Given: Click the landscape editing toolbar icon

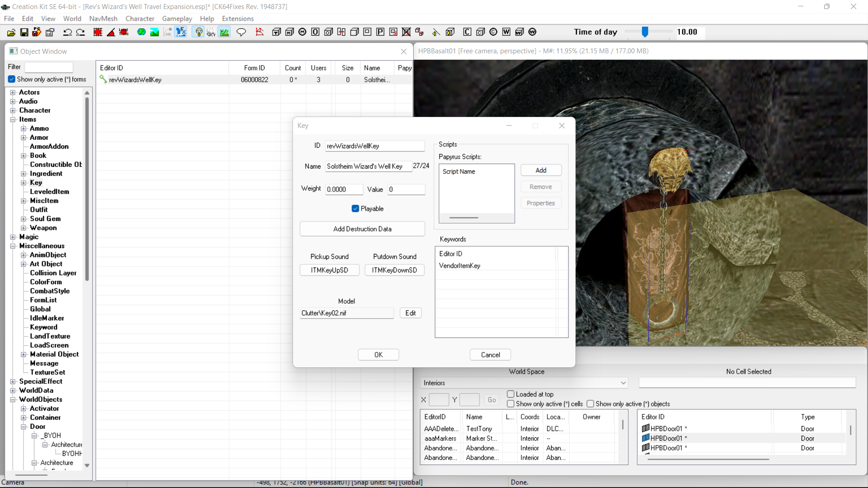Looking at the screenshot, I should [x=155, y=32].
